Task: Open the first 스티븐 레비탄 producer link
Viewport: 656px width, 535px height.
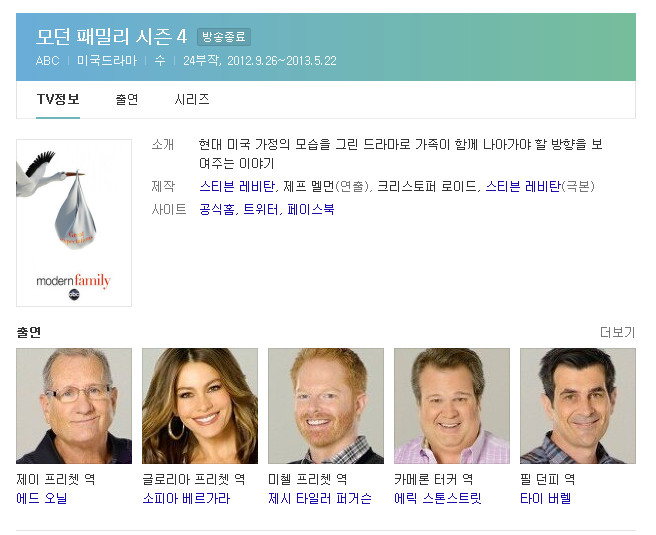Action: (x=237, y=186)
